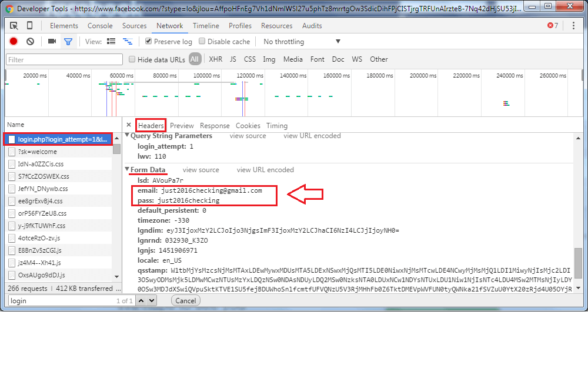
Task: Enable Disable cache checkbox
Action: coord(202,41)
